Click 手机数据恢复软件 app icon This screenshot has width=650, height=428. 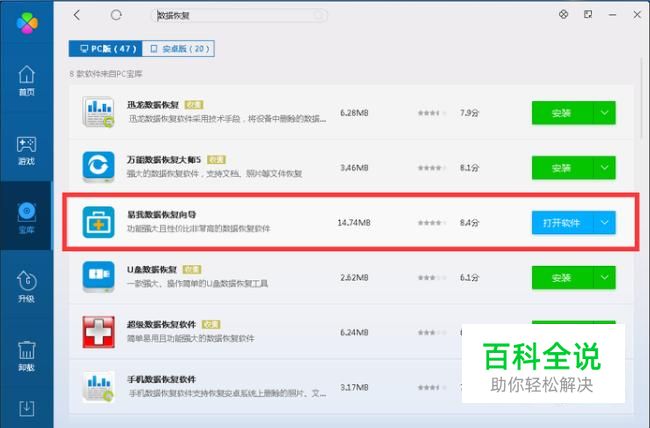98,387
